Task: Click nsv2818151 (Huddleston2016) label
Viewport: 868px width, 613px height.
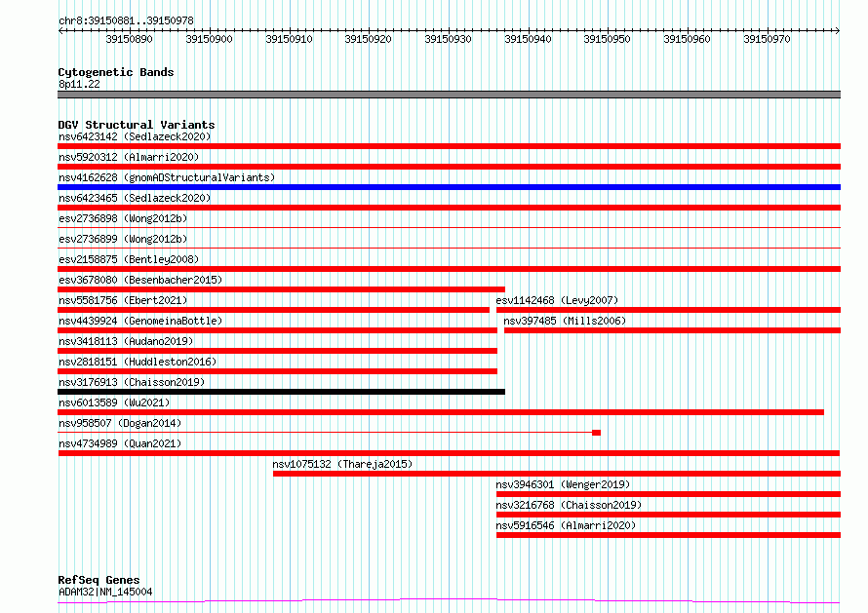Action: [x=138, y=362]
